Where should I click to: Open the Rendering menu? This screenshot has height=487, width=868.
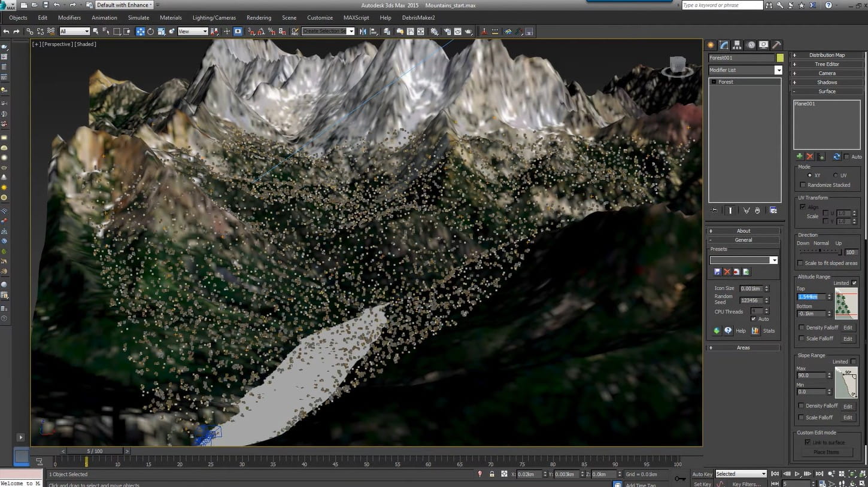click(x=259, y=18)
